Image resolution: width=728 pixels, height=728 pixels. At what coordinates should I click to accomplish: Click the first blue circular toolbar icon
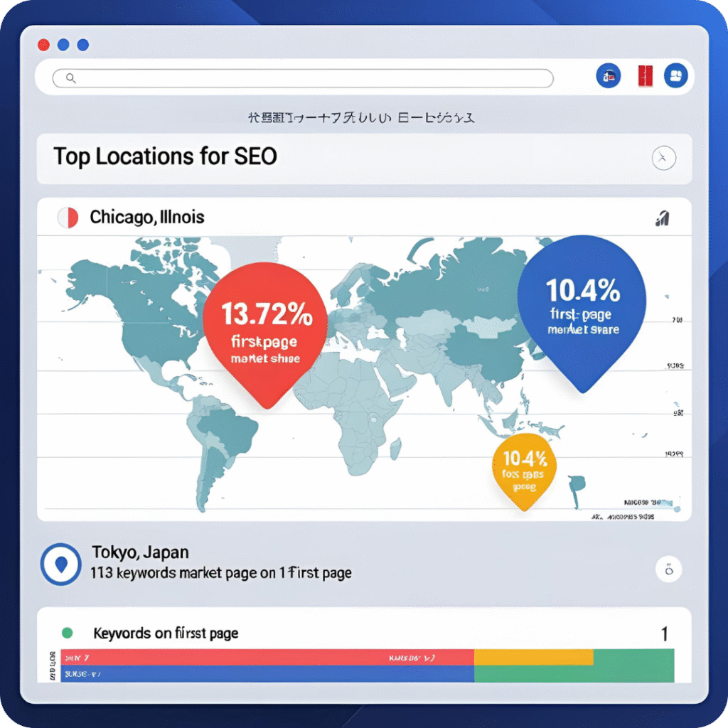608,75
